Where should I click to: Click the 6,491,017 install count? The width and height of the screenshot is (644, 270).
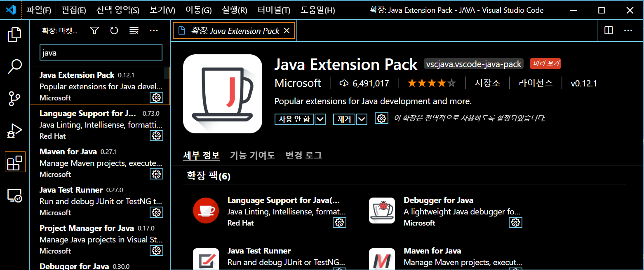click(x=364, y=84)
